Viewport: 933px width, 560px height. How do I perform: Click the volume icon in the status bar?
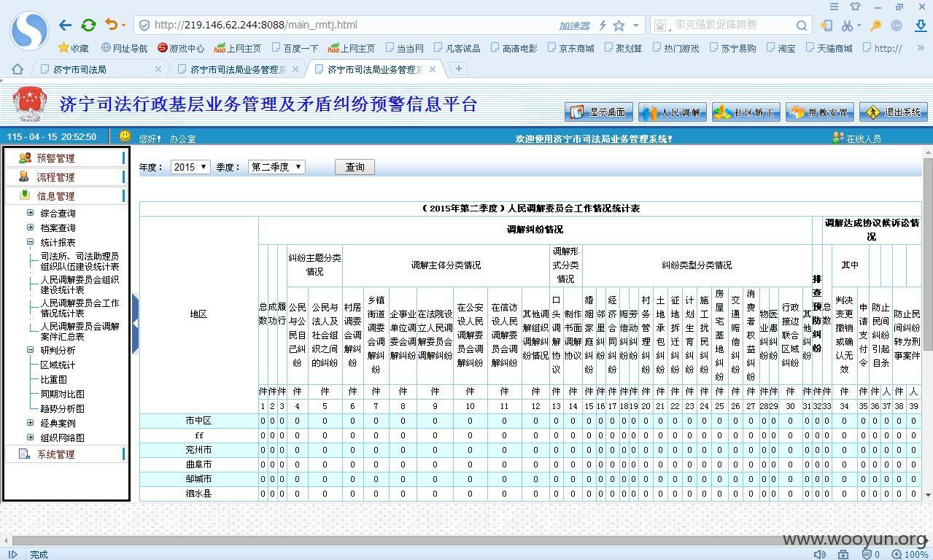(820, 554)
